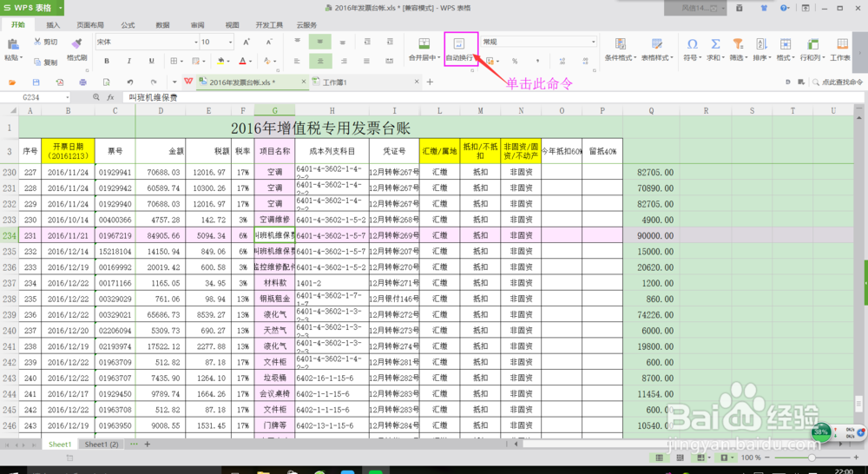
Task: Insert a symbol using the Omega (符号) icon
Action: [x=692, y=44]
